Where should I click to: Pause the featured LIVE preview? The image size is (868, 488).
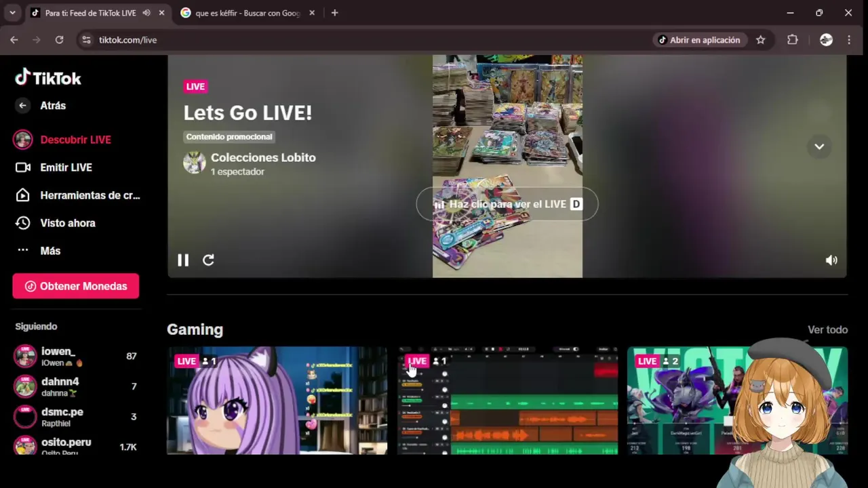pyautogui.click(x=183, y=260)
